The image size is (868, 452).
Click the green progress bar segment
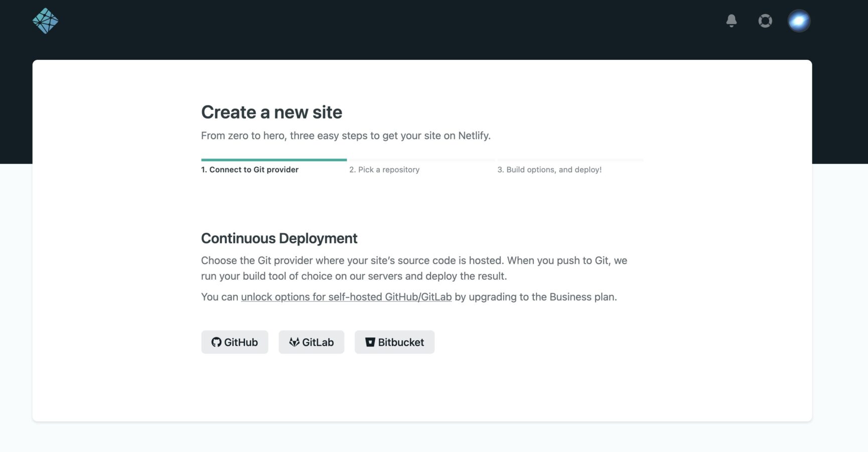tap(274, 160)
